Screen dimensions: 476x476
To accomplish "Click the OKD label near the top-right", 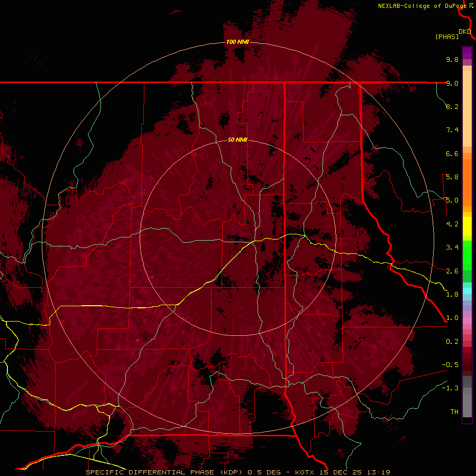I will [x=465, y=32].
